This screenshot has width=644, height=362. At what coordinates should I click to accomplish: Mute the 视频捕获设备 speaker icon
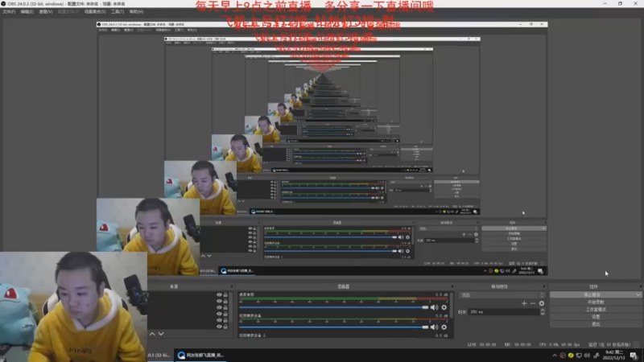[x=434, y=327]
